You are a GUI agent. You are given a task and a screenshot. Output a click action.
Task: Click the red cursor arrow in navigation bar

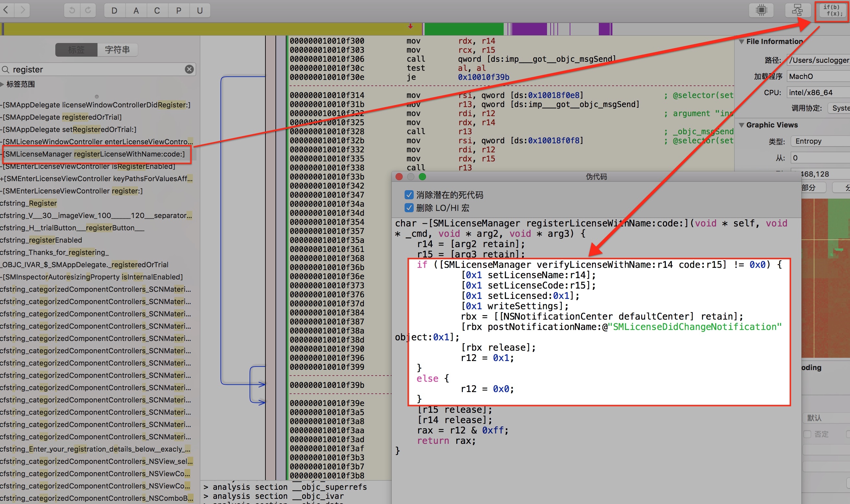click(410, 26)
